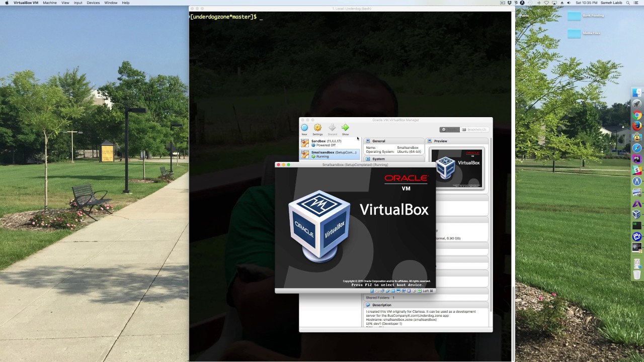Click the eject icon in the menu bar
The width and height of the screenshot is (644, 362).
click(x=562, y=3)
